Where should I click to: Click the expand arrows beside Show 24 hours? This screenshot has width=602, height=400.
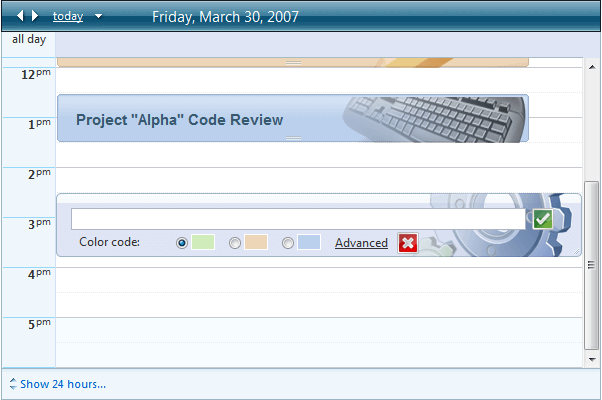click(11, 384)
